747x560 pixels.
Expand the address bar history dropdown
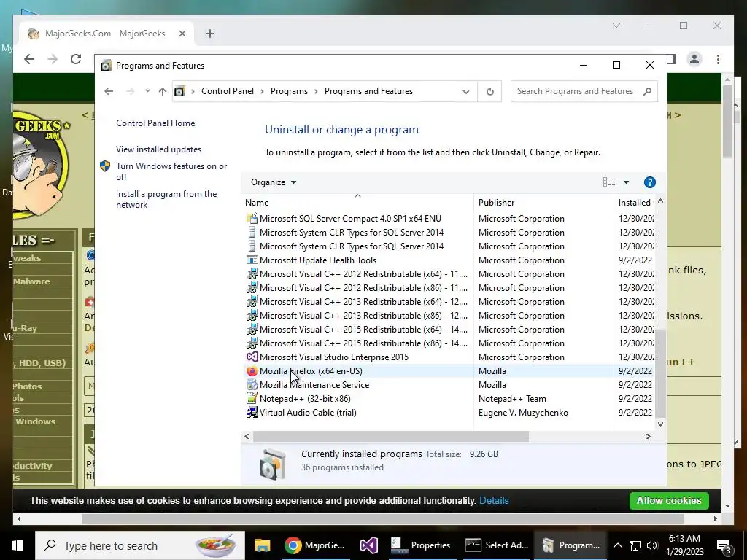[x=465, y=91]
